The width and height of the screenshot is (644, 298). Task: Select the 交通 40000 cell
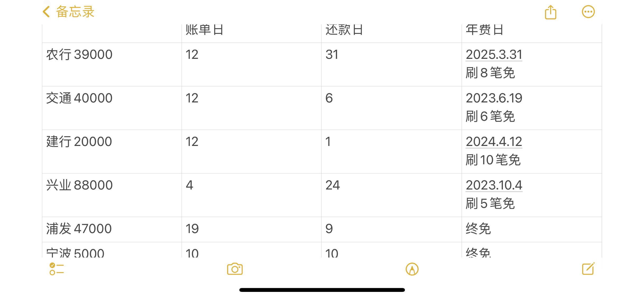112,108
